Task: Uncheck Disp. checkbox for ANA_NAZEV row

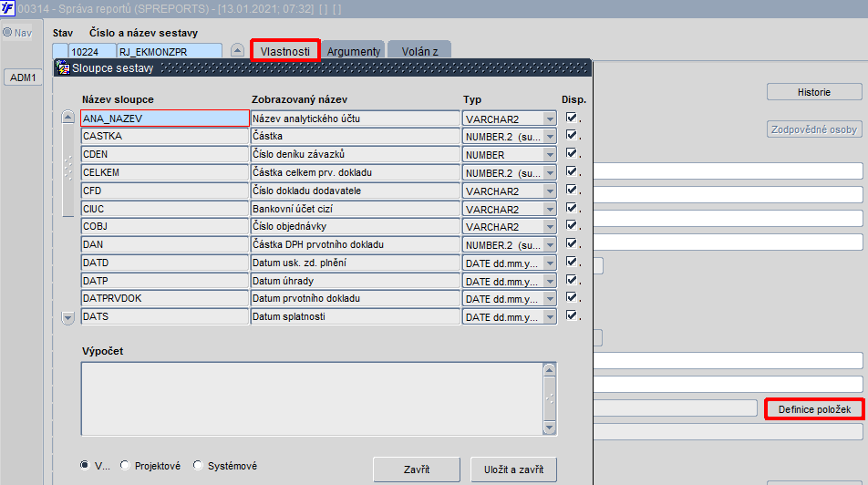Action: pyautogui.click(x=572, y=118)
